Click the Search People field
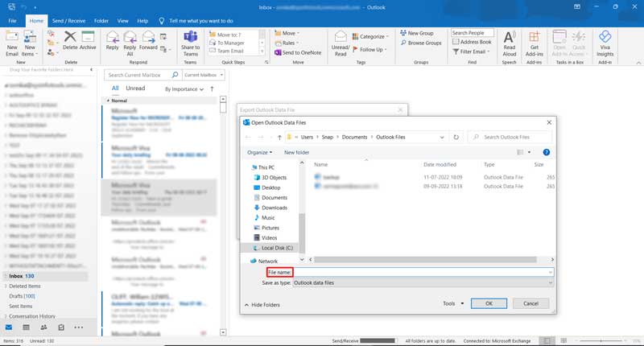This screenshot has width=644, height=346. pyautogui.click(x=472, y=33)
